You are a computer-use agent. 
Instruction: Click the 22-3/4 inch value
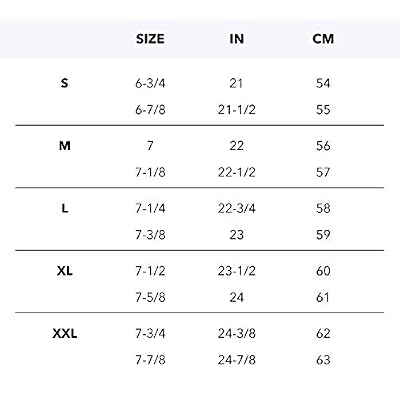pos(237,208)
